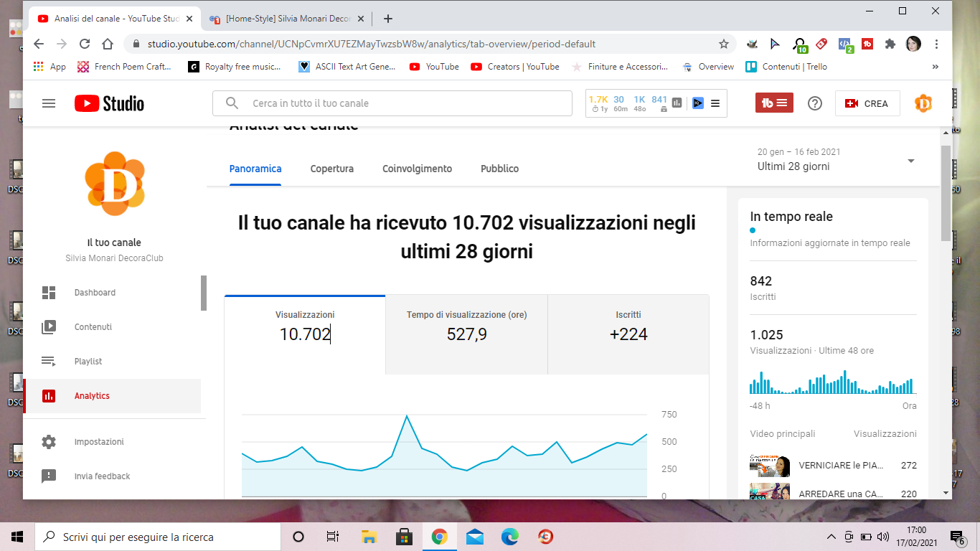Show hidden system tray icons chevron
980x551 pixels.
tap(831, 537)
